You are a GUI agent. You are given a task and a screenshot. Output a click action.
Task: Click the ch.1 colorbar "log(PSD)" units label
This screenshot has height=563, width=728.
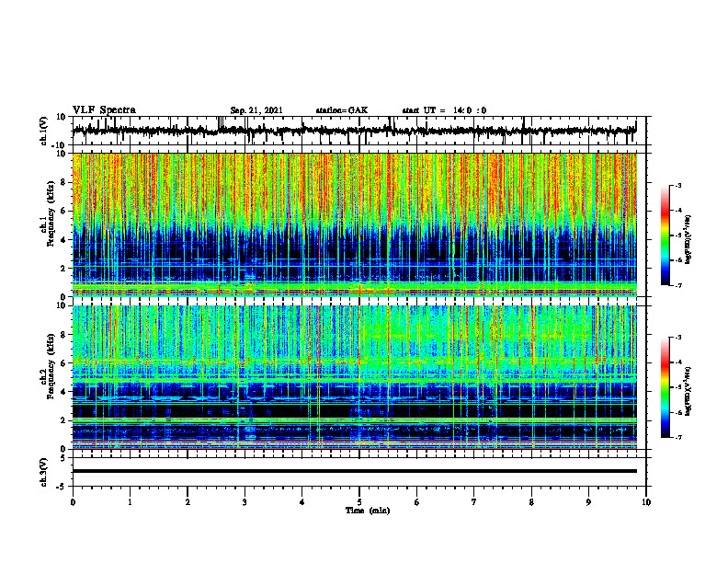point(688,240)
